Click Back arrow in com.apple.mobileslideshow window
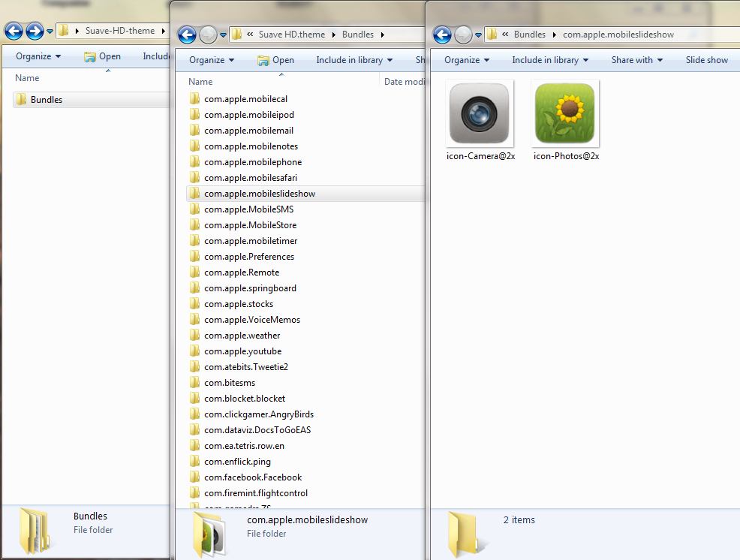Screen dimensions: 740x560 [x=442, y=35]
